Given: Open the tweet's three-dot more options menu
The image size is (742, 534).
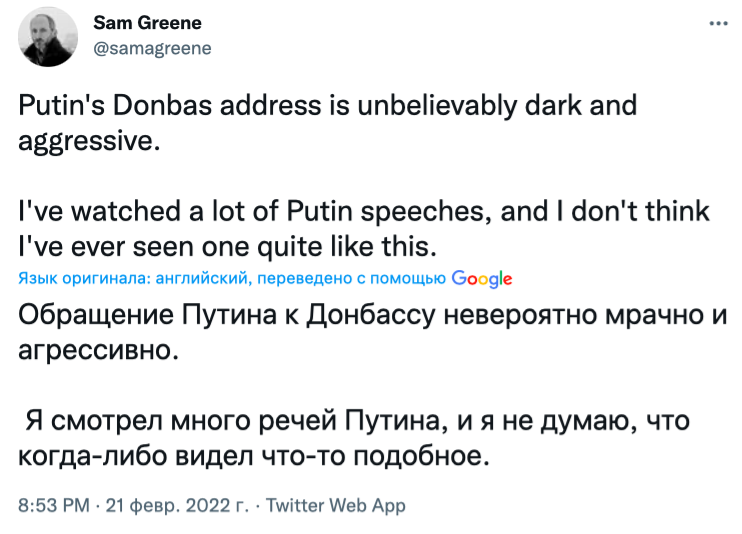Looking at the screenshot, I should (717, 24).
